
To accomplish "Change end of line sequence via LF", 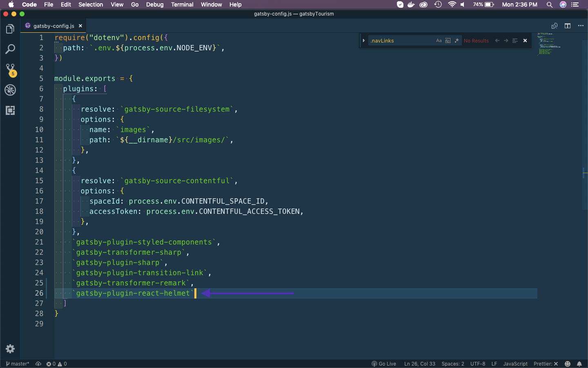I will (494, 364).
